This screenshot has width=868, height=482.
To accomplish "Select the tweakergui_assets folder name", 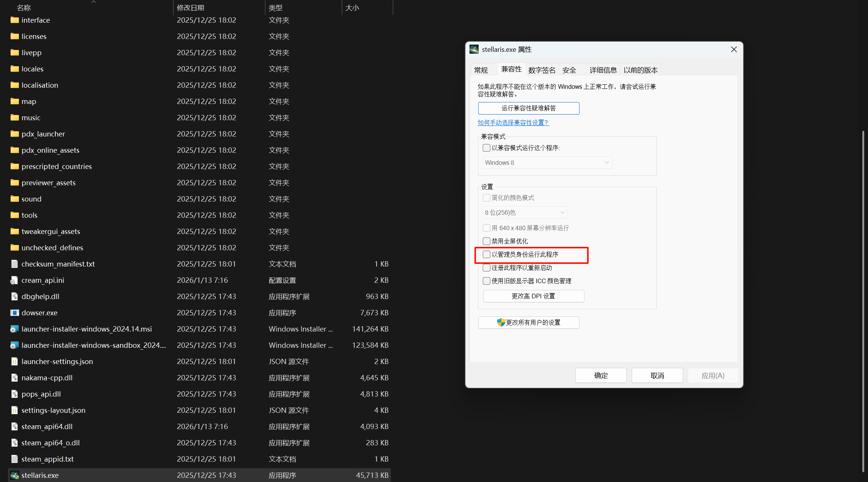I will tap(51, 231).
